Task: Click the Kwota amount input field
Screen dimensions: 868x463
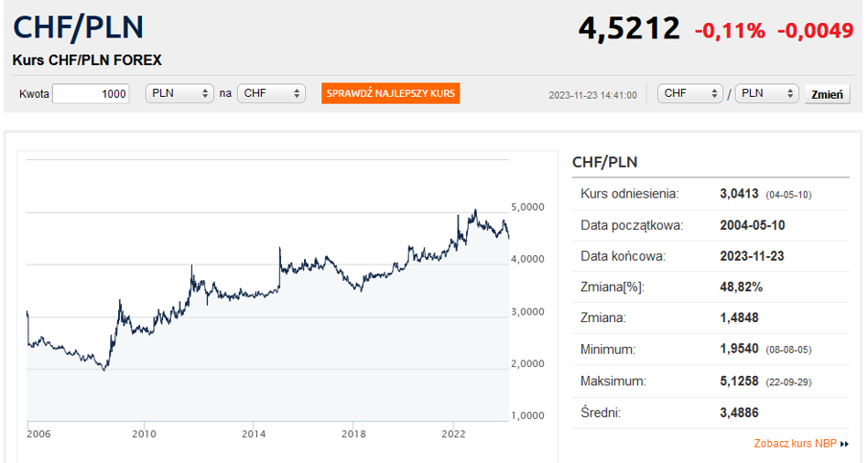Action: tap(91, 93)
